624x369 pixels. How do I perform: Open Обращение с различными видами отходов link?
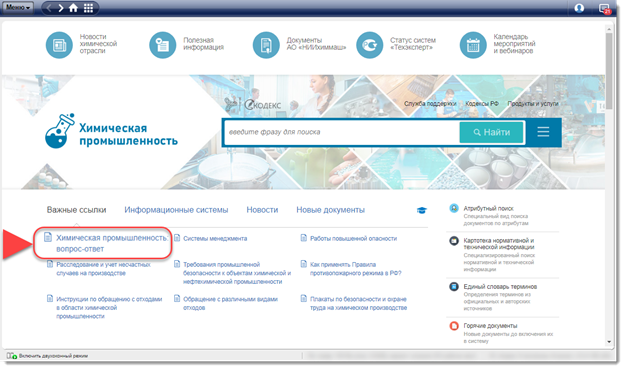tap(230, 303)
